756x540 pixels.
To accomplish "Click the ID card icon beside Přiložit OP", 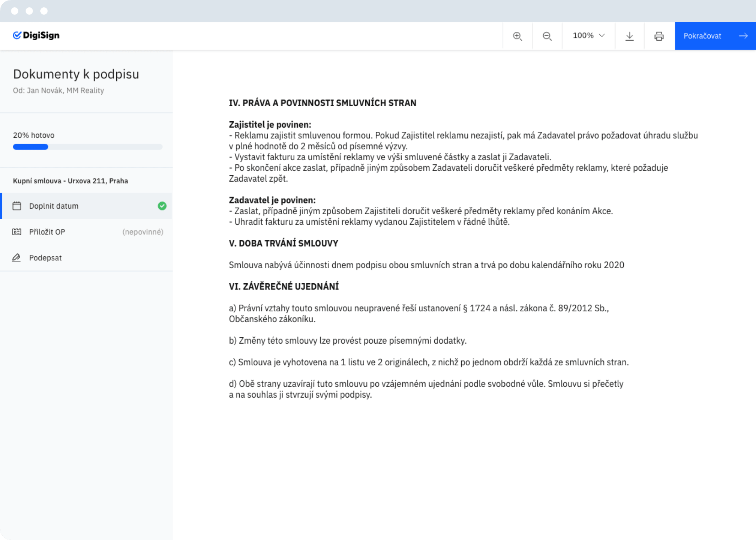I will [x=17, y=232].
